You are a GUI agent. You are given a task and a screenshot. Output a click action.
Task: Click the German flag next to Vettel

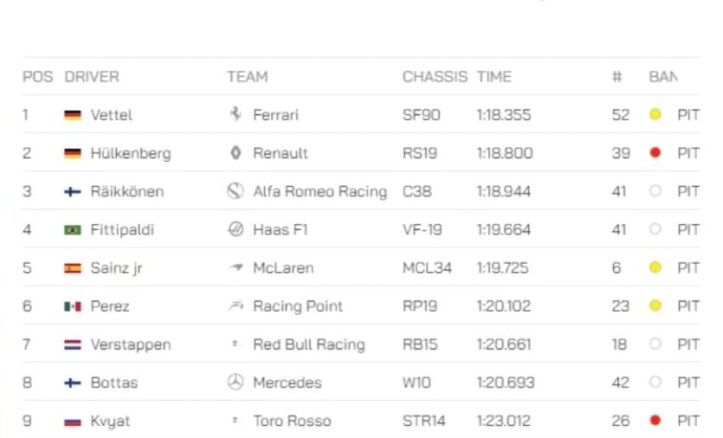pyautogui.click(x=72, y=115)
